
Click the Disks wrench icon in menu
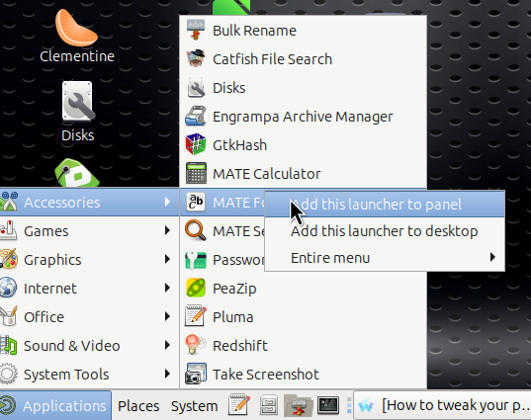196,88
